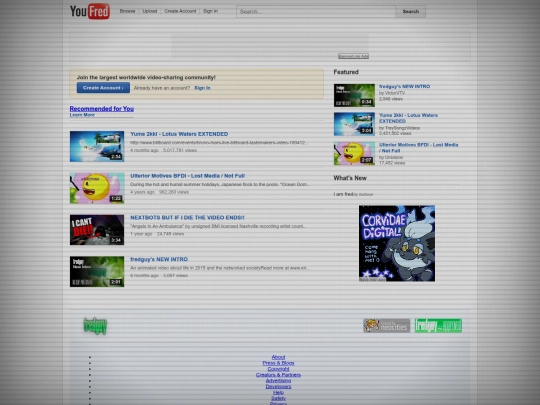Open the Browse menu item
This screenshot has width=540, height=405.
(127, 11)
